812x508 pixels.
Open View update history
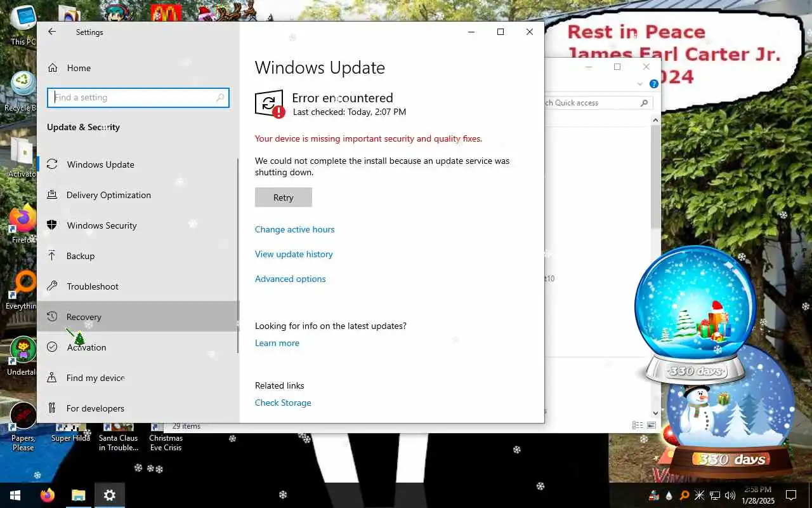click(294, 254)
